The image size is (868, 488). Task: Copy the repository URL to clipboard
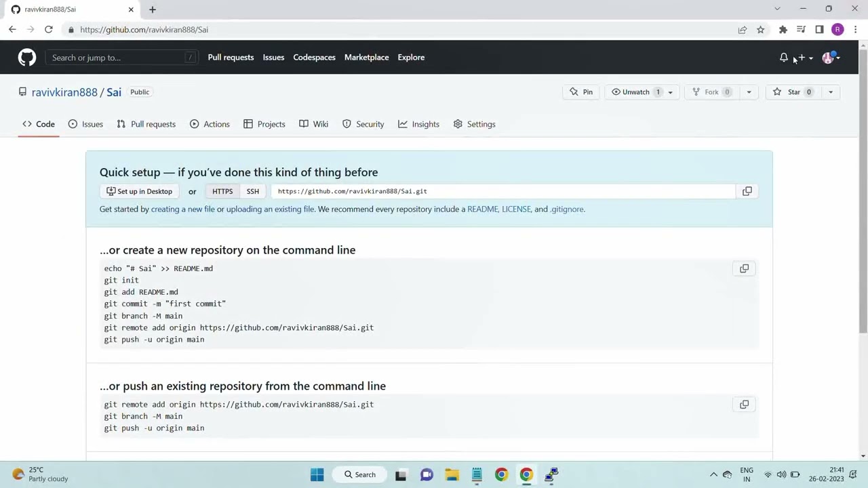747,191
